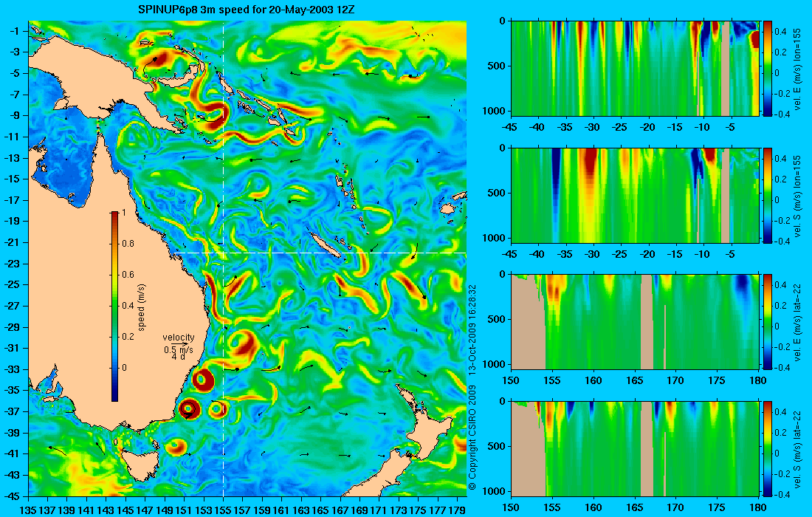Click the "167" tick on the map's longitude axis
Image resolution: width=812 pixels, height=517 pixels.
pos(340,510)
